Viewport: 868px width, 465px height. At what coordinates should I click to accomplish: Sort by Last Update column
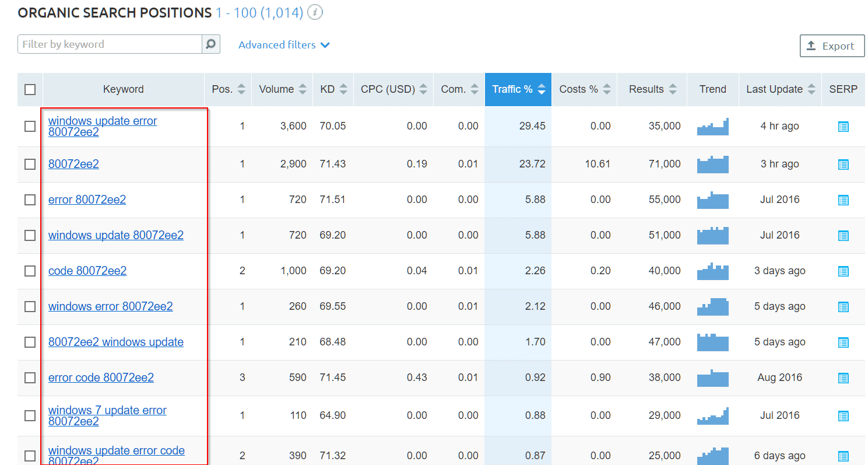(780, 89)
